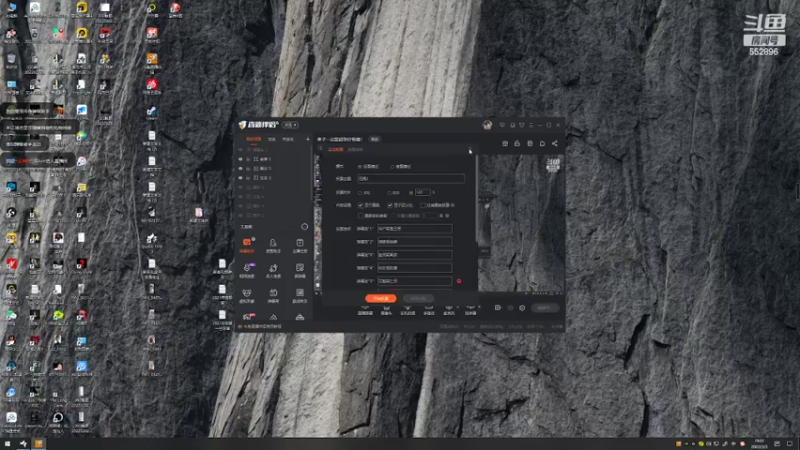Open settings gear near the start-broadcast button

point(522,308)
